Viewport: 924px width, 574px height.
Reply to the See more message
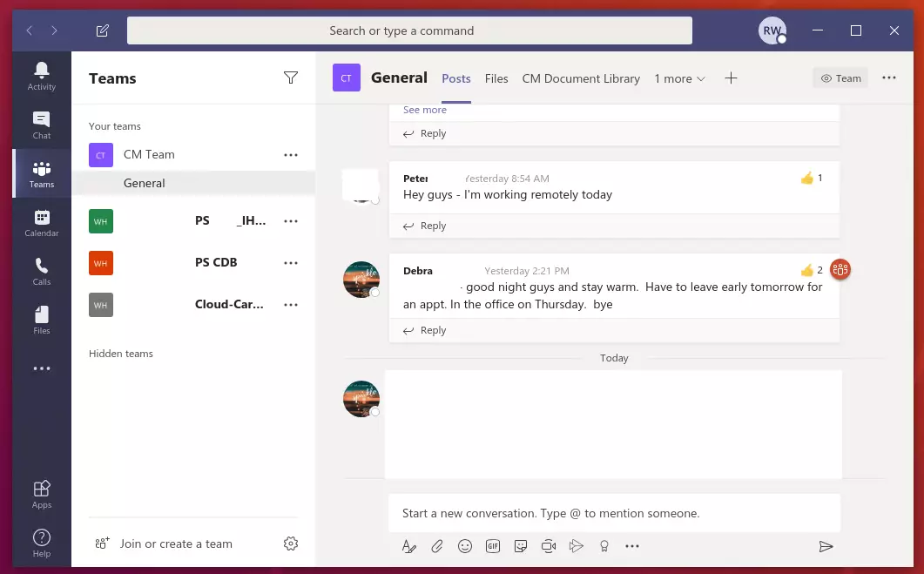[x=424, y=134]
